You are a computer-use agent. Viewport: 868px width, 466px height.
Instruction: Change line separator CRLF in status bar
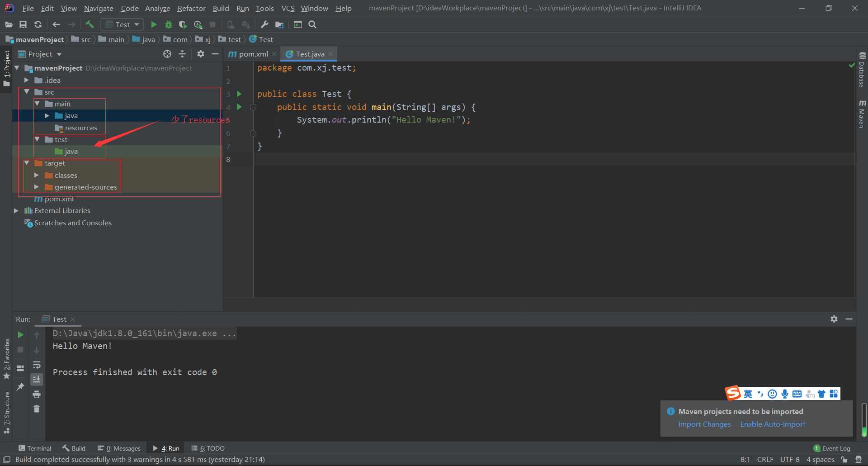765,460
